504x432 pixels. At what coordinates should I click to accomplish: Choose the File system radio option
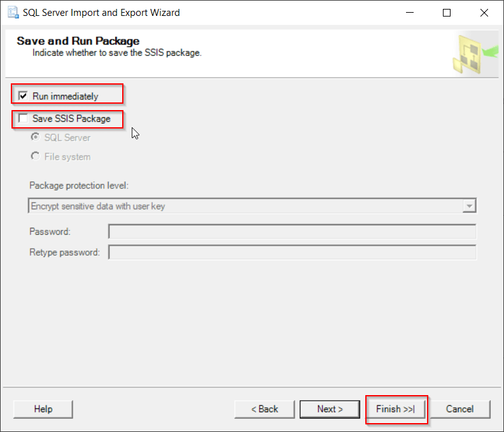[35, 157]
